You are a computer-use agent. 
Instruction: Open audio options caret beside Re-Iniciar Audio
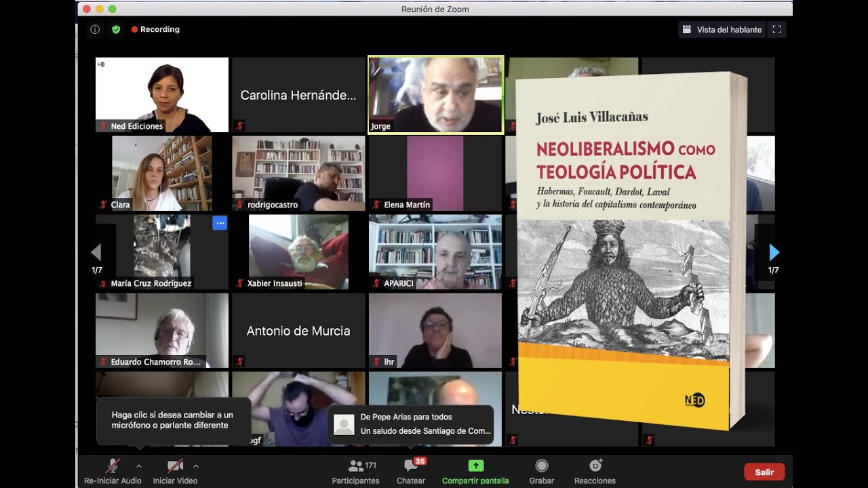[x=139, y=466]
